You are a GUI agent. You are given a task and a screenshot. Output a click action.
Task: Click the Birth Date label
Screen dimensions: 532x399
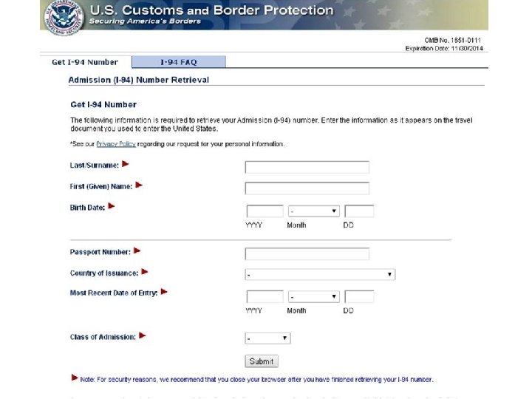click(x=87, y=208)
